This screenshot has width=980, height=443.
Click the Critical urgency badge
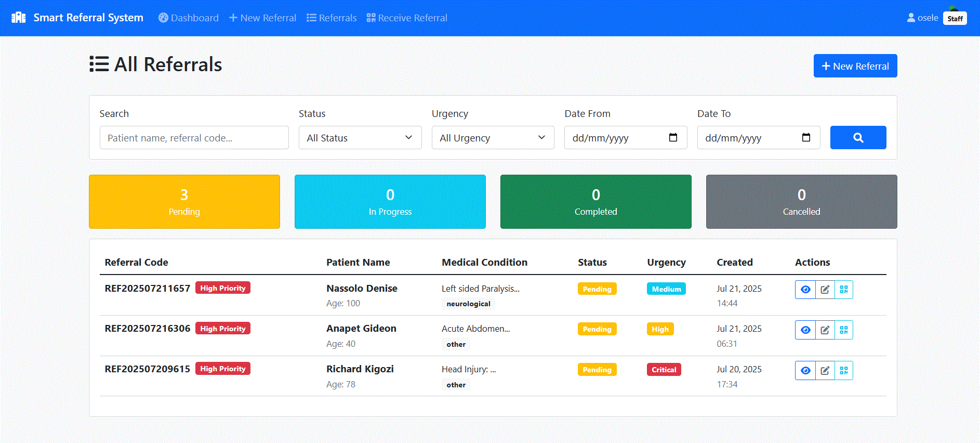(664, 370)
